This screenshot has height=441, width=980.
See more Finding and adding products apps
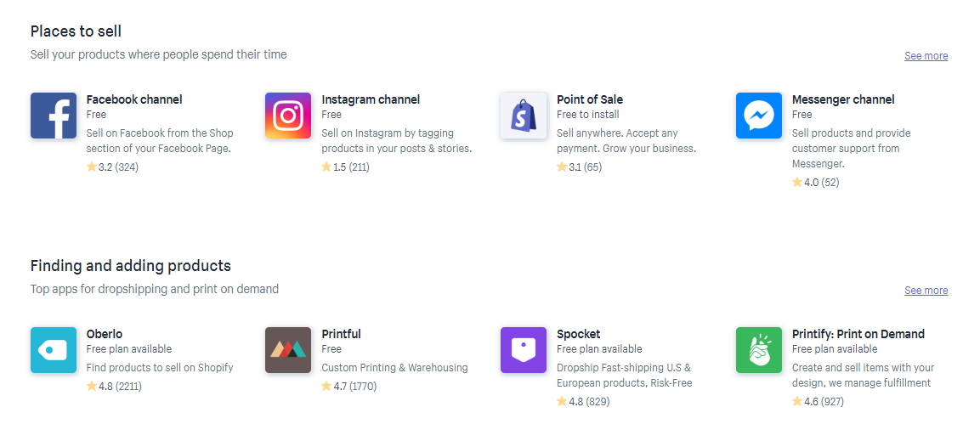point(926,291)
